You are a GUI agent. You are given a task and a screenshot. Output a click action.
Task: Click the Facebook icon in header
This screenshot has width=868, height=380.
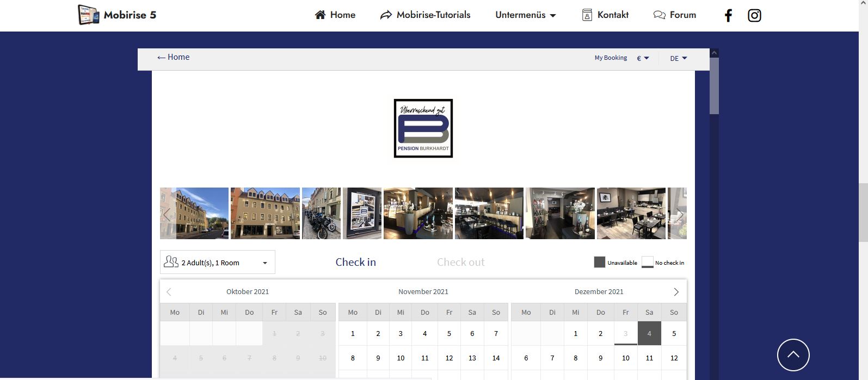tap(728, 15)
